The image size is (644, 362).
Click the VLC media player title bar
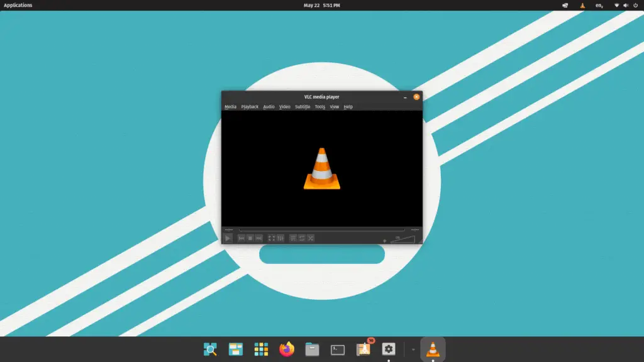[321, 97]
